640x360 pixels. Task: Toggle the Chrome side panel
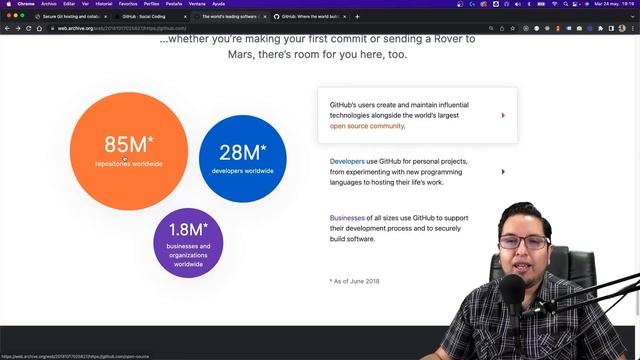611,29
